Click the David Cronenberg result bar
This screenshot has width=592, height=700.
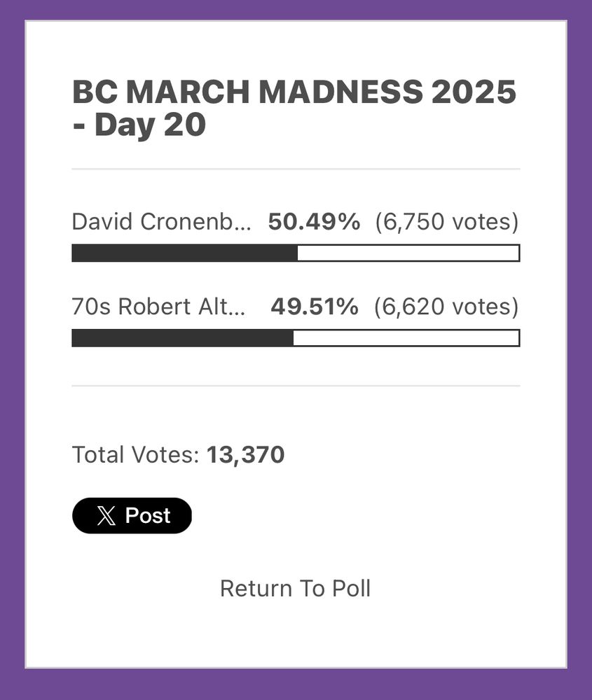(296, 253)
